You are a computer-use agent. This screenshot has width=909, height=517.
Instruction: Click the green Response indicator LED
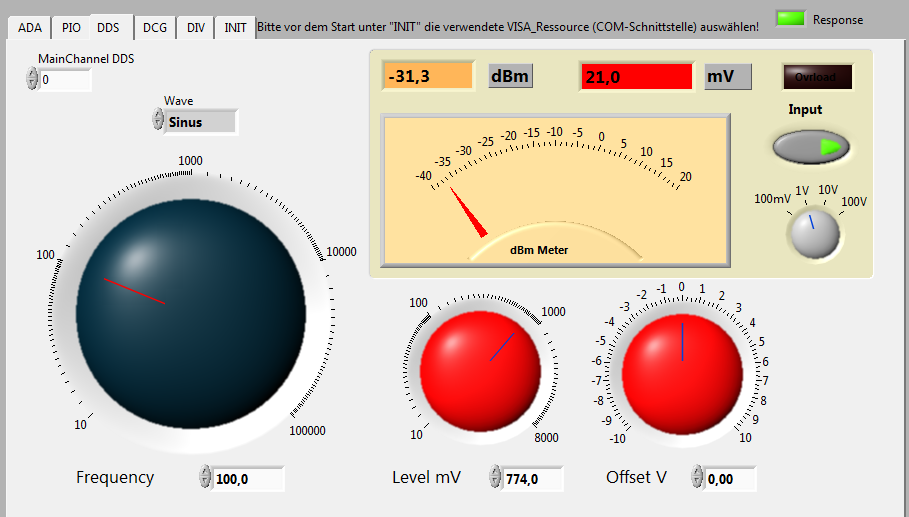pos(790,19)
